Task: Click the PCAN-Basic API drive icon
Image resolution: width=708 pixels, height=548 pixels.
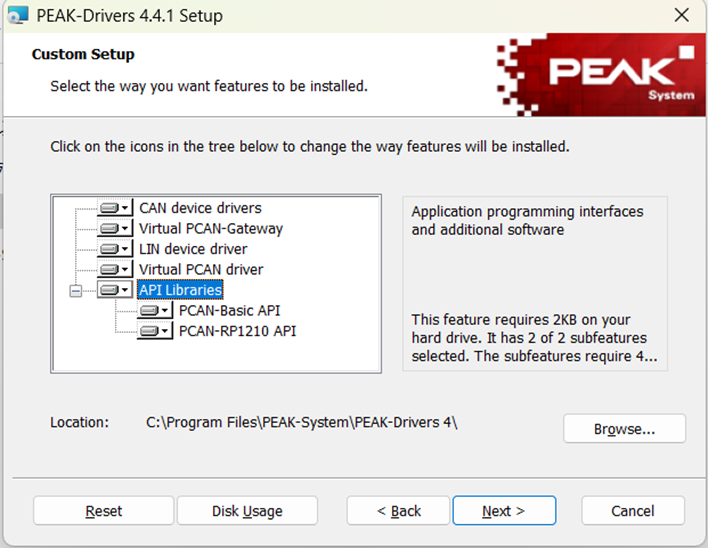Action: pos(155,311)
